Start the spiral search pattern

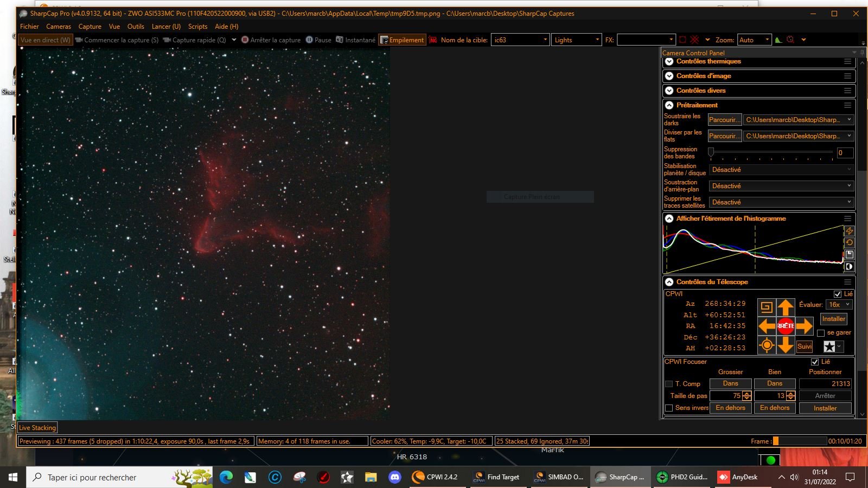pyautogui.click(x=767, y=307)
